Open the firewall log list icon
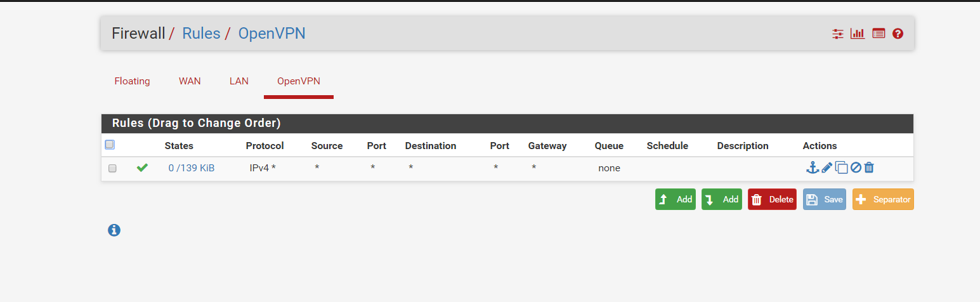 (x=879, y=34)
